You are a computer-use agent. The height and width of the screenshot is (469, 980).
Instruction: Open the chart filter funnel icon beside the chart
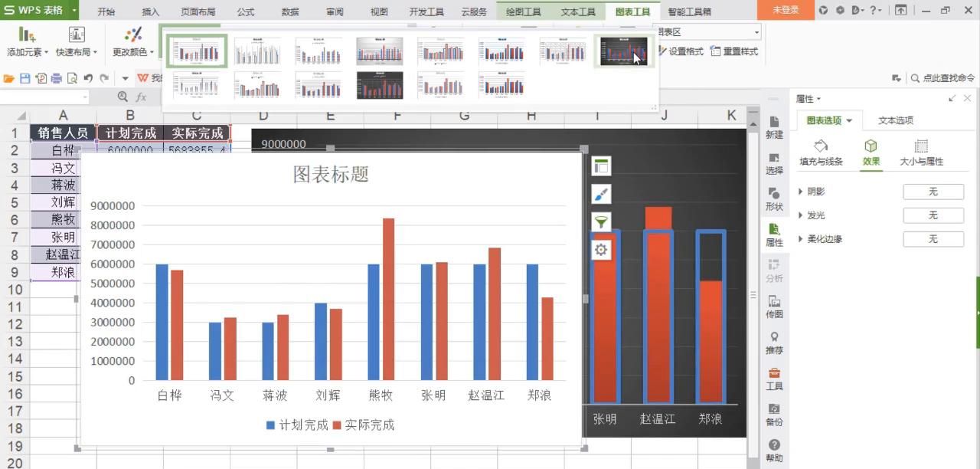coord(602,222)
